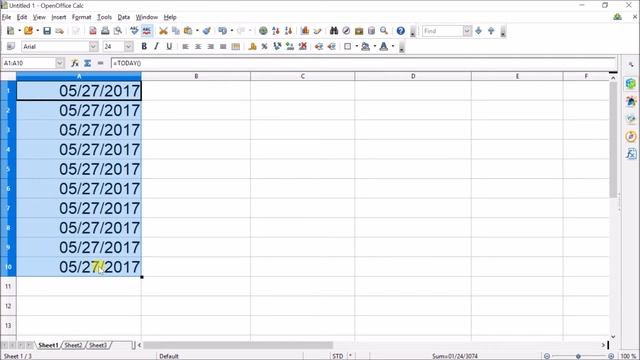Toggle Italic formatting
The height and width of the screenshot is (360, 640).
tap(156, 47)
